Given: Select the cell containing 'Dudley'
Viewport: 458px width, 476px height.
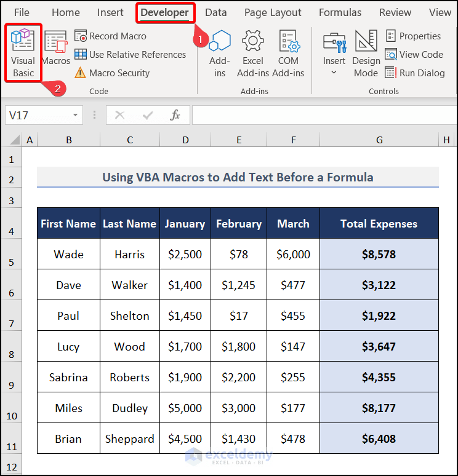Looking at the screenshot, I should (130, 408).
